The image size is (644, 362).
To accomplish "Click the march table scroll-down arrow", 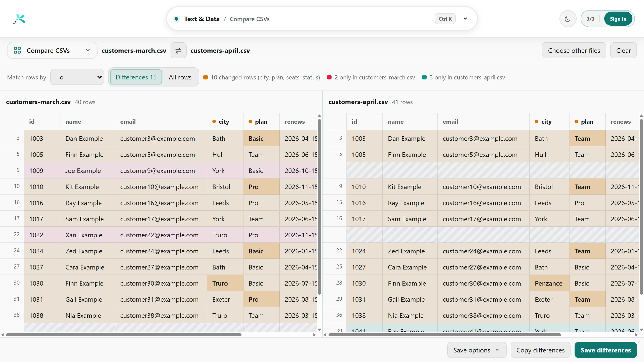I will [319, 330].
